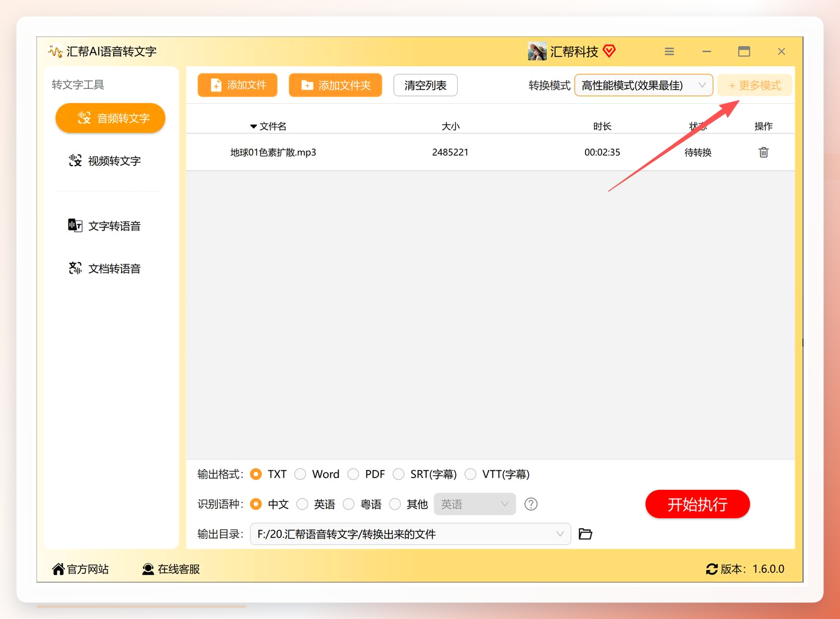This screenshot has width=840, height=619.
Task: Click the 汇帮科技 account name
Action: [574, 51]
